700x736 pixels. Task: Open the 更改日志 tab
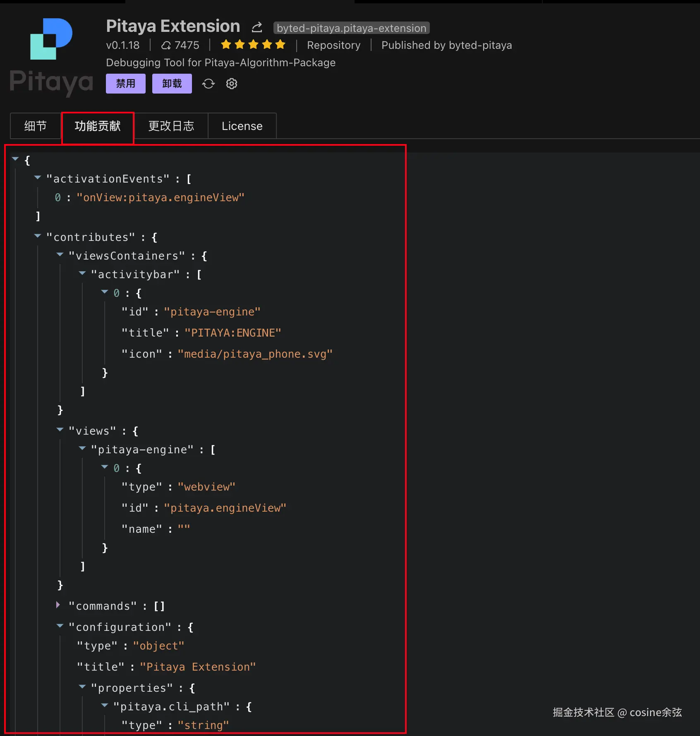171,126
